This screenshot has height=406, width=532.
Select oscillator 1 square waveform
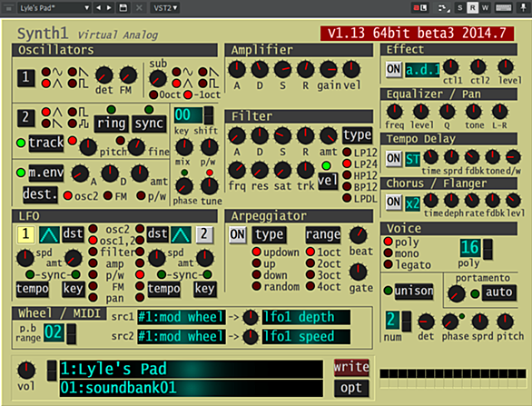click(72, 84)
